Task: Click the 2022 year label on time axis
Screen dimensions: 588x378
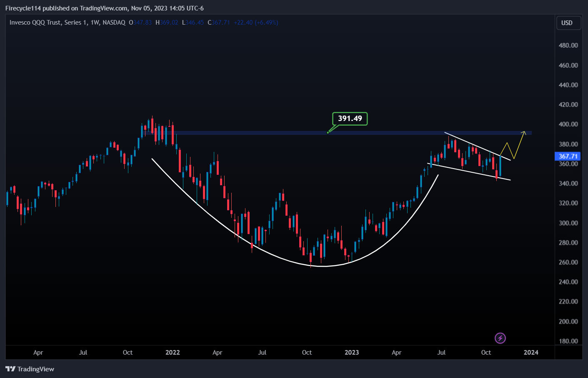Action: coord(173,353)
